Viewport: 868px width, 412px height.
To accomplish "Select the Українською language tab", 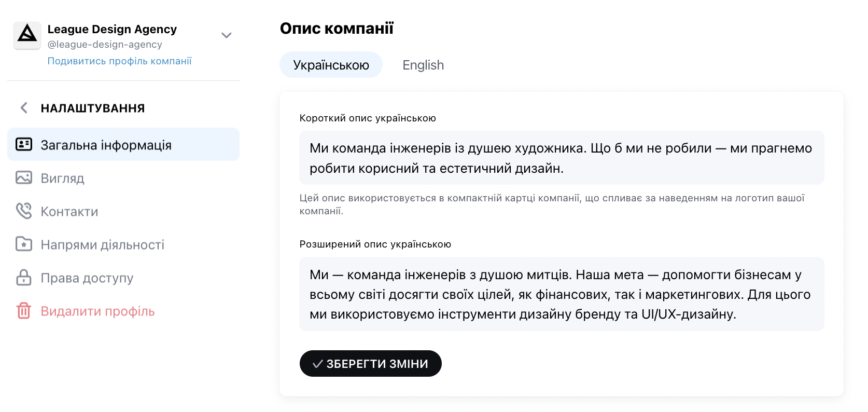I will click(x=331, y=65).
